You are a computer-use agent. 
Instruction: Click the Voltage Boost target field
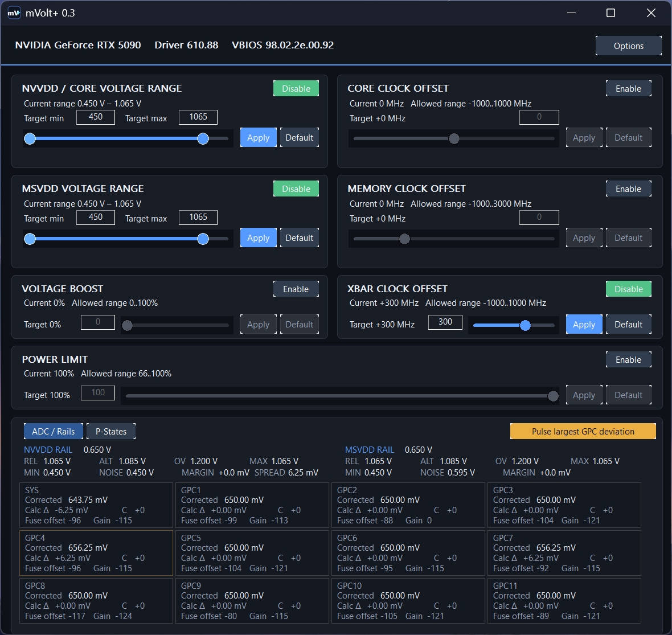coord(98,322)
